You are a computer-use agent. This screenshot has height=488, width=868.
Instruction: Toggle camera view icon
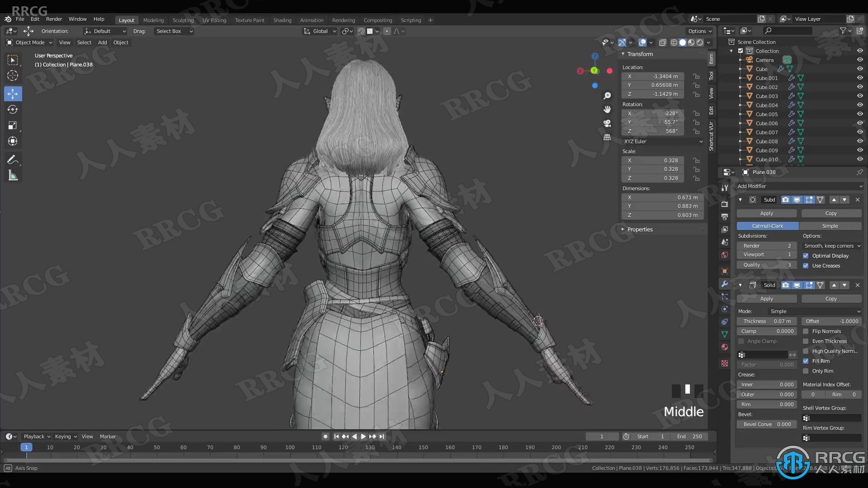pos(607,123)
